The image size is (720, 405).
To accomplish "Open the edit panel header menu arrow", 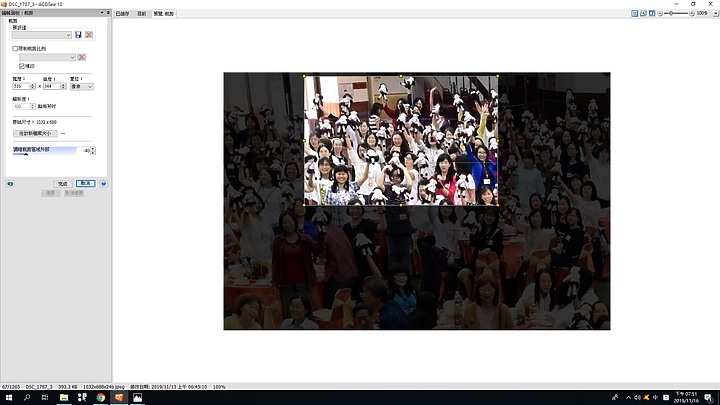I will pos(102,13).
